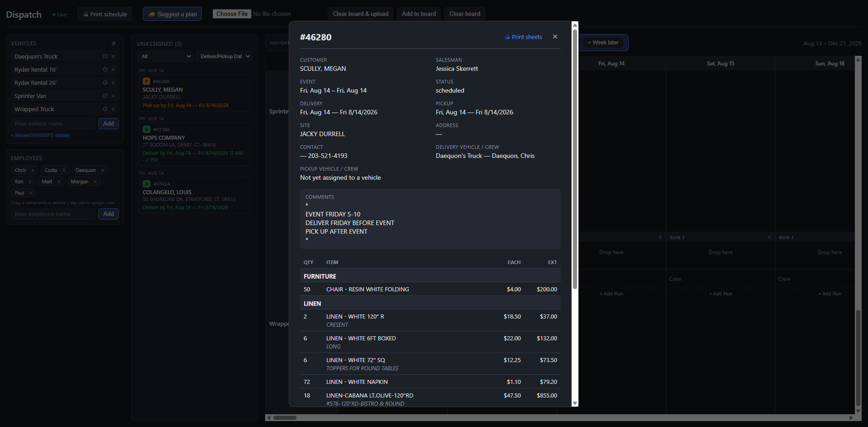Click the board horizontal scrollbar thumb
This screenshot has height=427, width=868.
(285, 418)
